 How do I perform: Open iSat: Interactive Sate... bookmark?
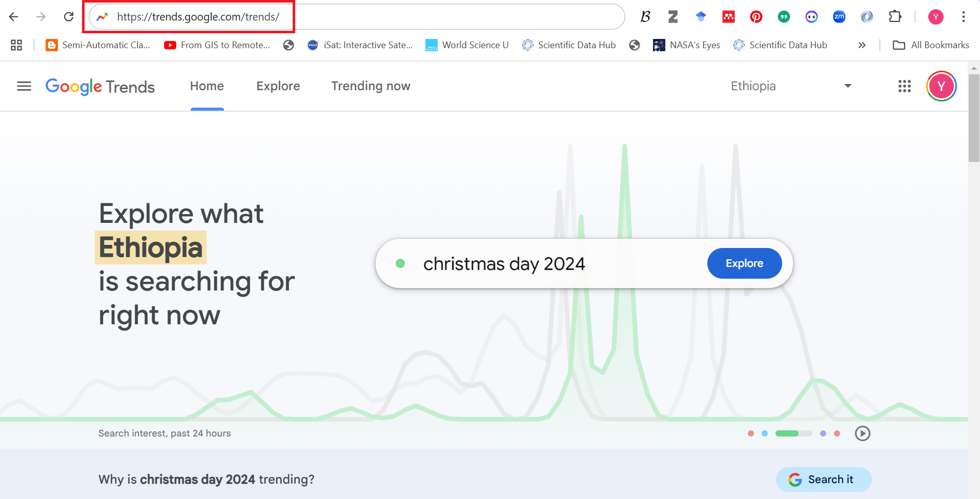click(360, 45)
